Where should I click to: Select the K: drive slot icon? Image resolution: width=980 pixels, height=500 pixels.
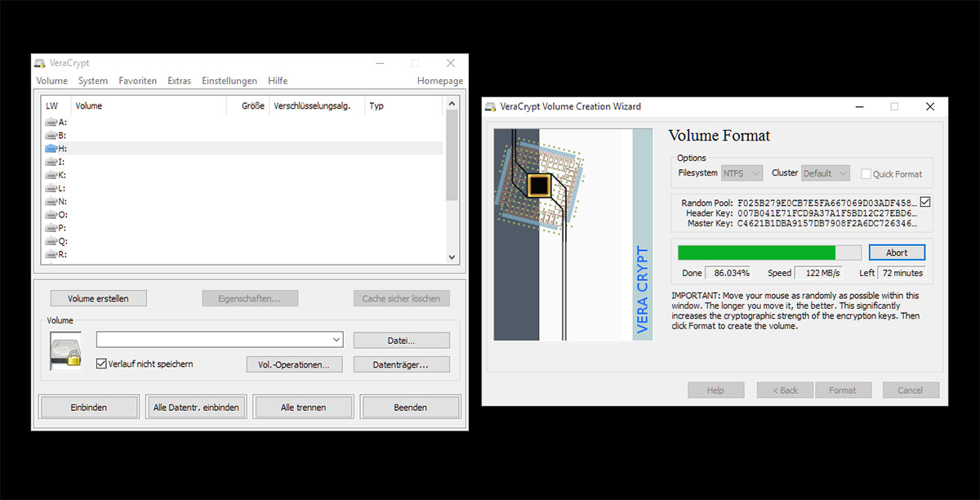51,175
